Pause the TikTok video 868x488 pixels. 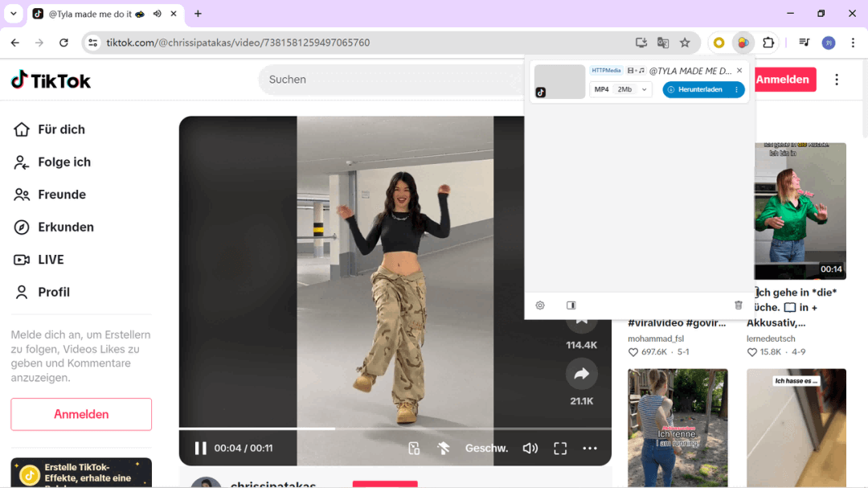(x=200, y=448)
